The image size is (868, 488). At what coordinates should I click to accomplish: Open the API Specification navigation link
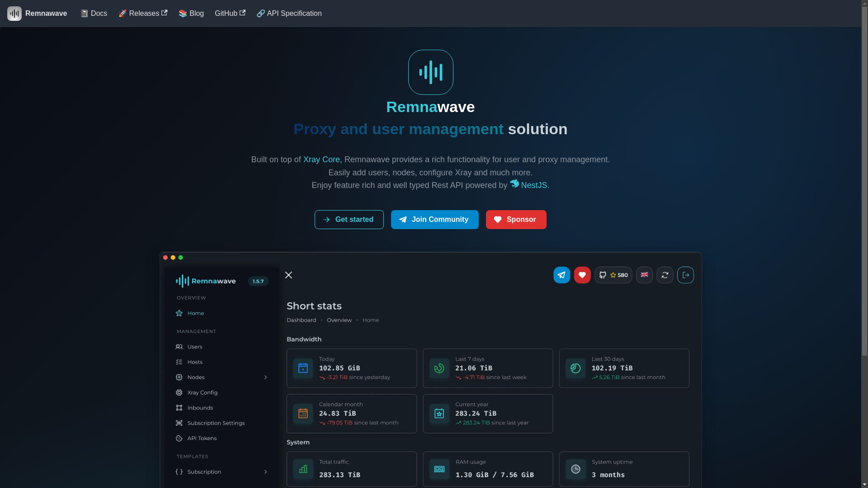[x=289, y=14]
